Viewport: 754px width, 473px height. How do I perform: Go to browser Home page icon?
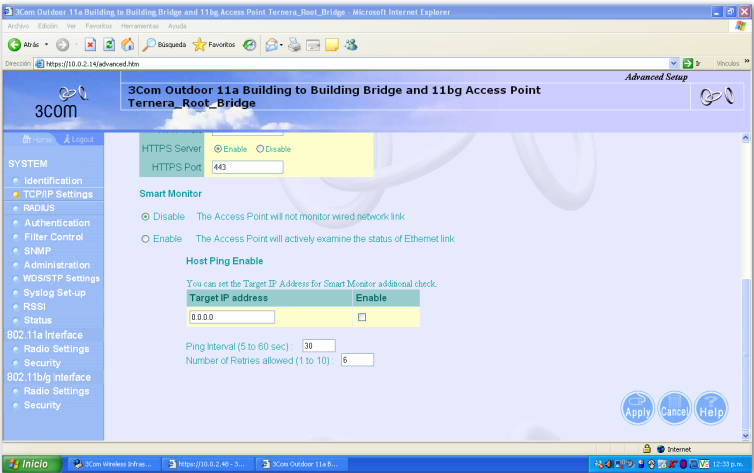pos(127,44)
